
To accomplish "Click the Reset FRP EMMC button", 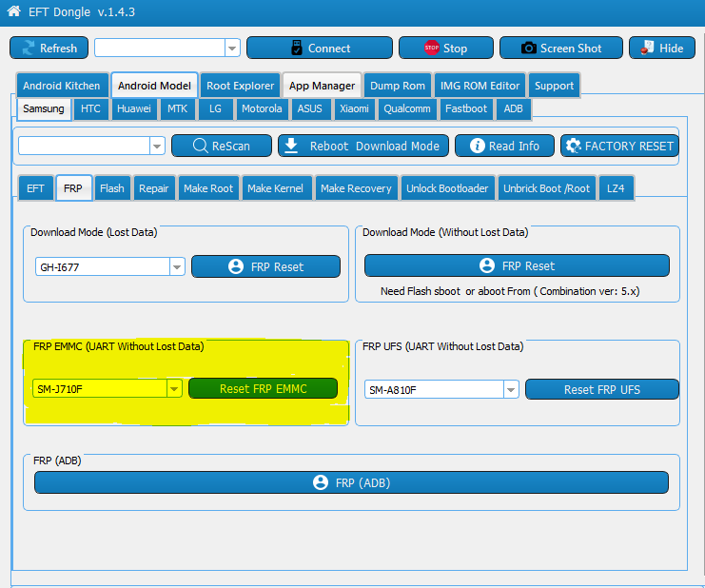I will point(263,388).
